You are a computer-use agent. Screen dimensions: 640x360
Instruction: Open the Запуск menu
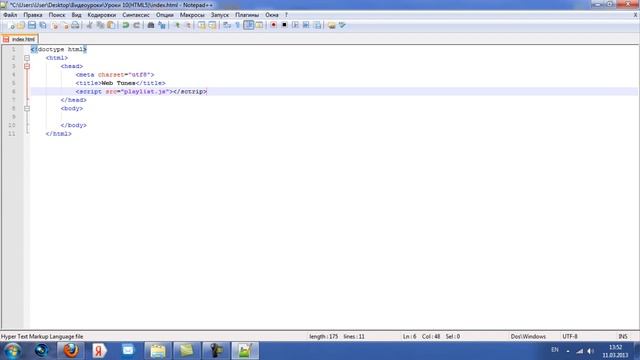tap(220, 15)
